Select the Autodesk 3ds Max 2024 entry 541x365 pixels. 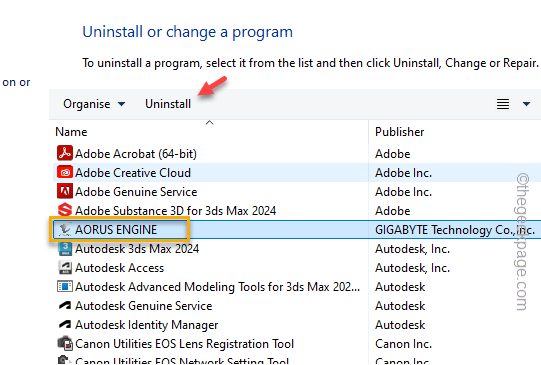coord(137,249)
